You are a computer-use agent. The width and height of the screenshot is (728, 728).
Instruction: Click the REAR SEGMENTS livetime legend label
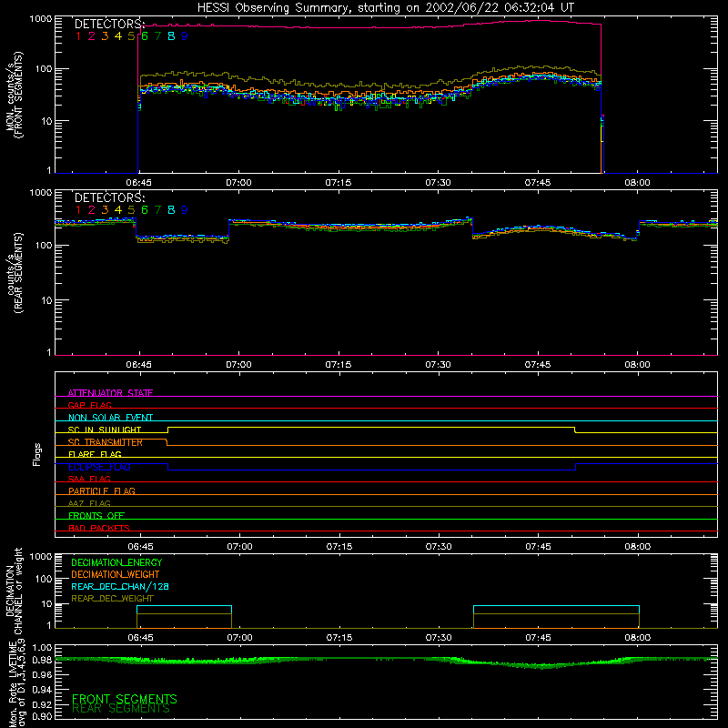121,709
